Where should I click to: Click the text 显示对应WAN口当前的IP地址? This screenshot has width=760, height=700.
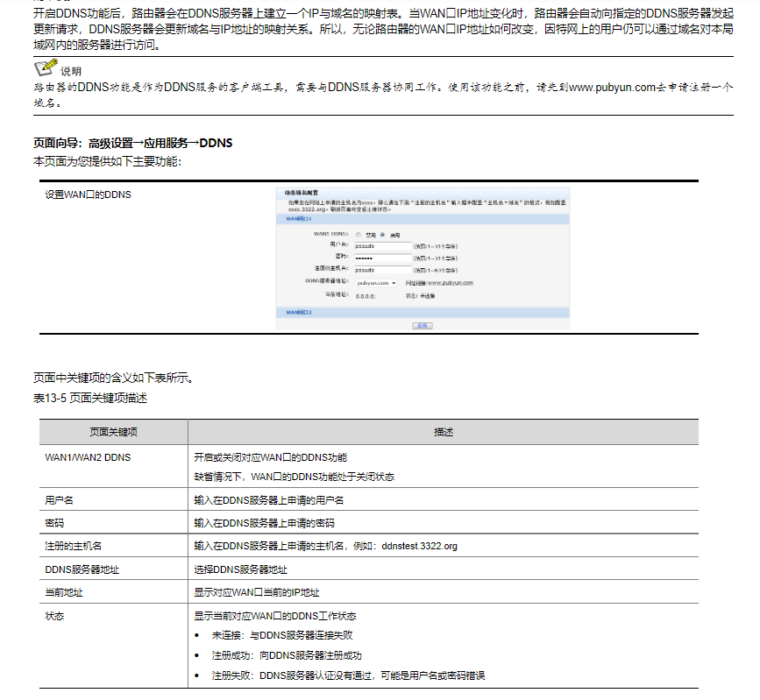tap(257, 592)
